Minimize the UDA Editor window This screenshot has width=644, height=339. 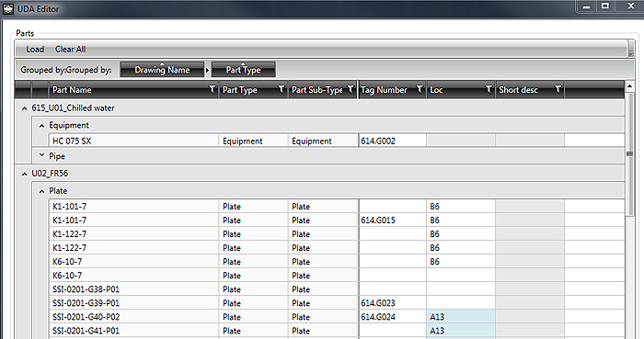click(587, 6)
